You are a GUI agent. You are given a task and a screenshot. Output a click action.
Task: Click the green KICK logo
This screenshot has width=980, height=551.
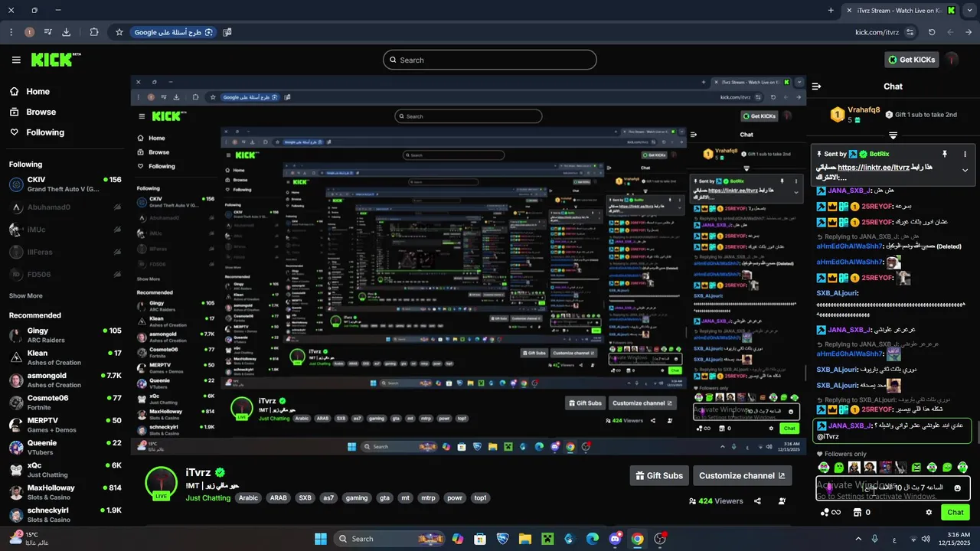click(x=55, y=60)
